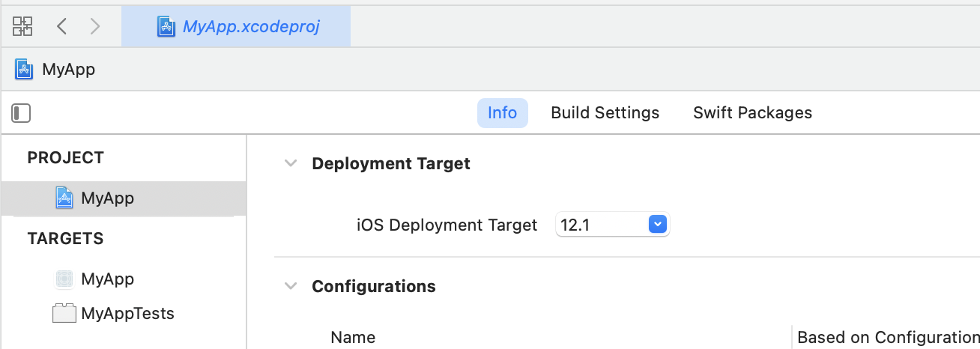Screen dimensions: 980x349
Task: Switch to the Info tab
Action: pyautogui.click(x=502, y=112)
